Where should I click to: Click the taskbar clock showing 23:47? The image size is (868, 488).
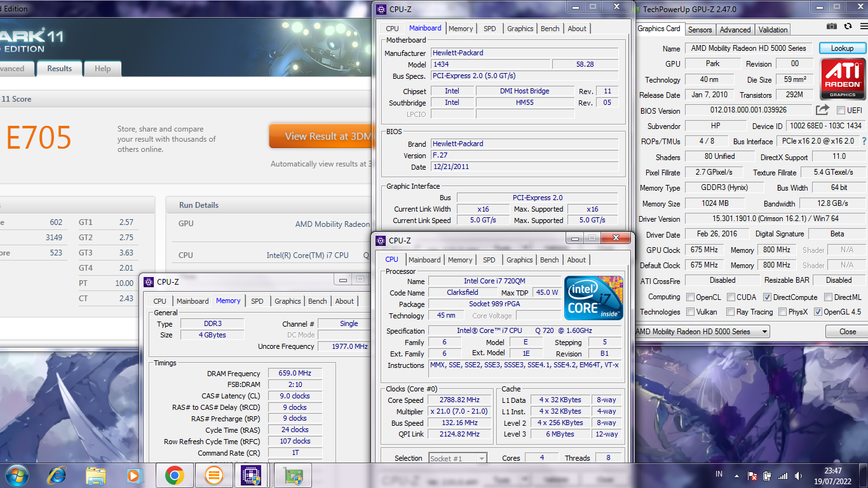tap(833, 475)
